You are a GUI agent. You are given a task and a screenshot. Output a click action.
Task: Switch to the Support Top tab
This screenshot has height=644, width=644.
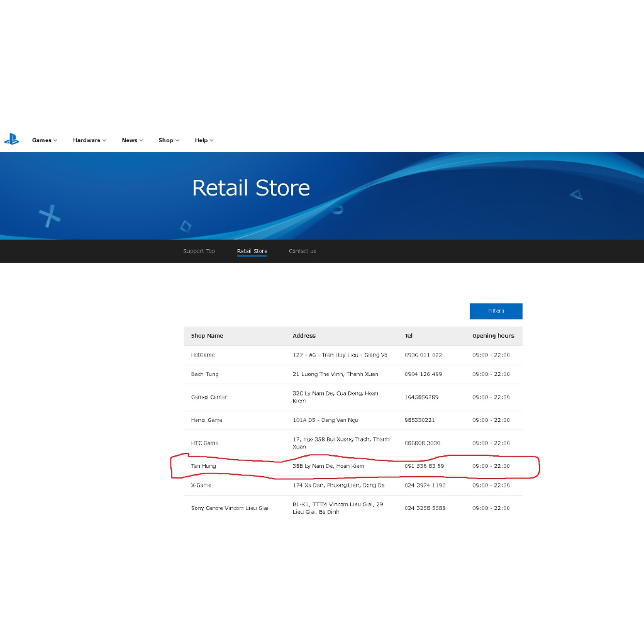point(199,251)
